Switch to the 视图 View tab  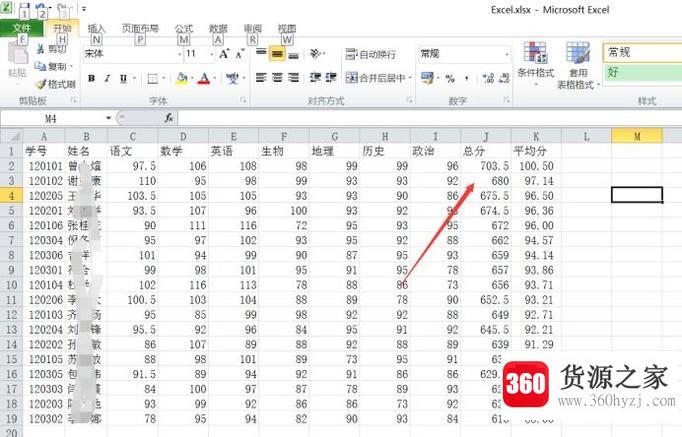287,29
